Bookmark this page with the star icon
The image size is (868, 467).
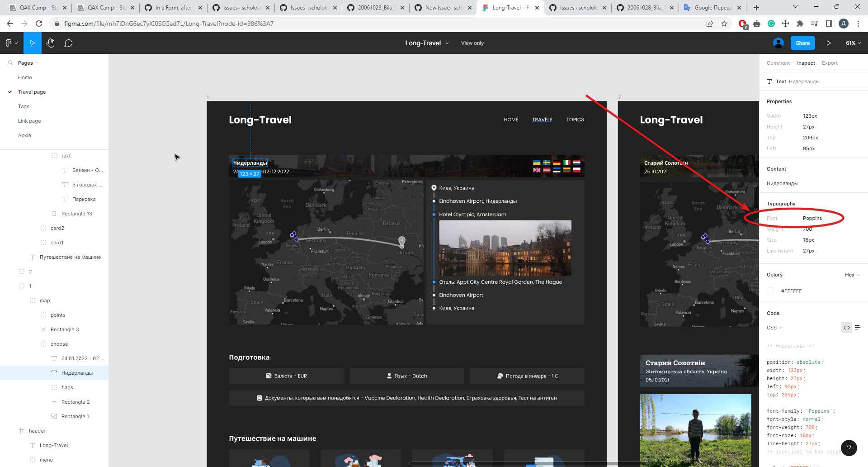coord(724,24)
